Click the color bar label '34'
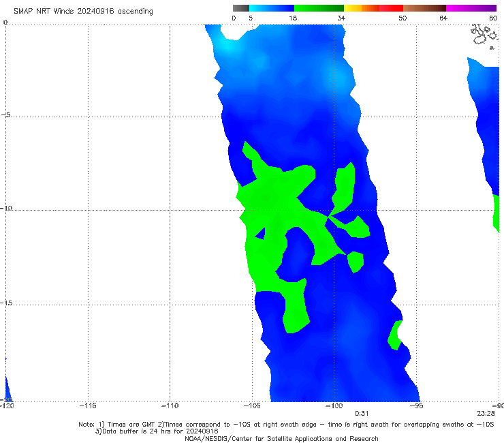504x443 pixels. coord(341,18)
